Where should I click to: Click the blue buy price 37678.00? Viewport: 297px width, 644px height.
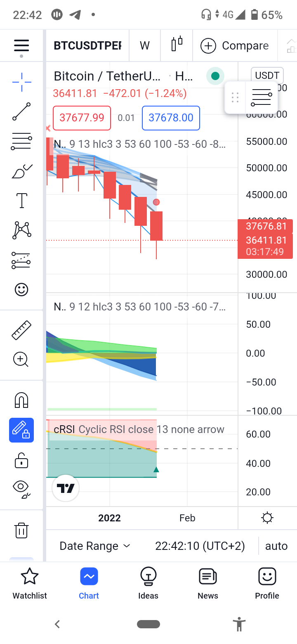coord(171,118)
